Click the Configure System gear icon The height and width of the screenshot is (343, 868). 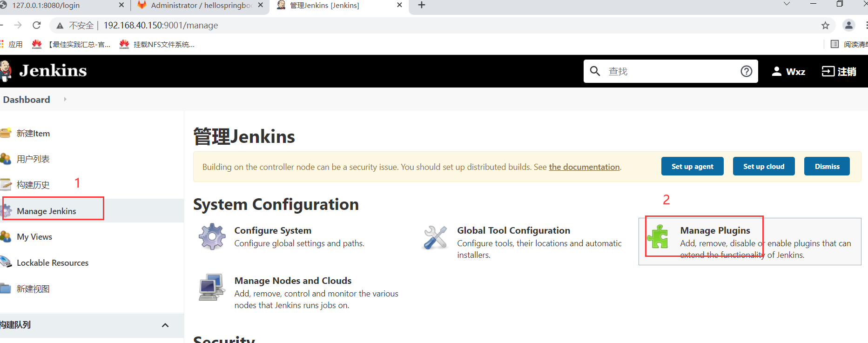(212, 236)
